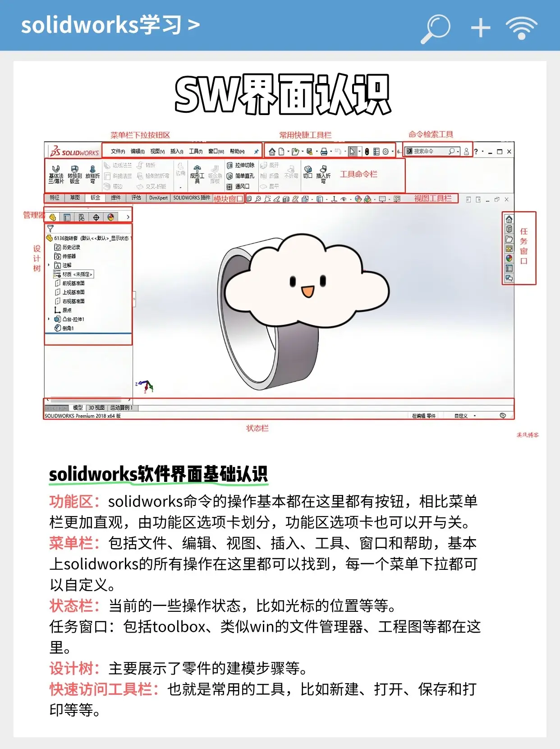Toggle the select cursor tool
Viewport: 560px width, 749px height.
(x=353, y=152)
